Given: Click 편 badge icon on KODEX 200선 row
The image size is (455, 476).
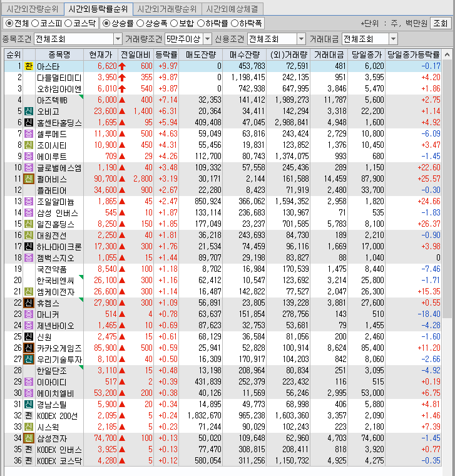Looking at the screenshot, I should click(x=29, y=415).
